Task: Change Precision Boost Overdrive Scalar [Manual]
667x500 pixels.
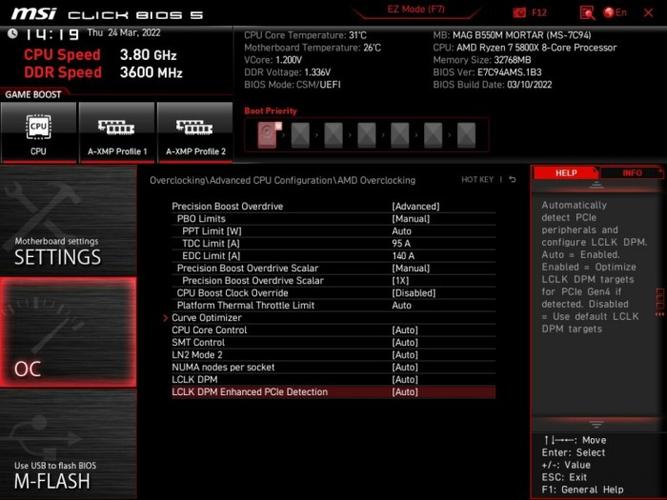Action: tap(410, 268)
